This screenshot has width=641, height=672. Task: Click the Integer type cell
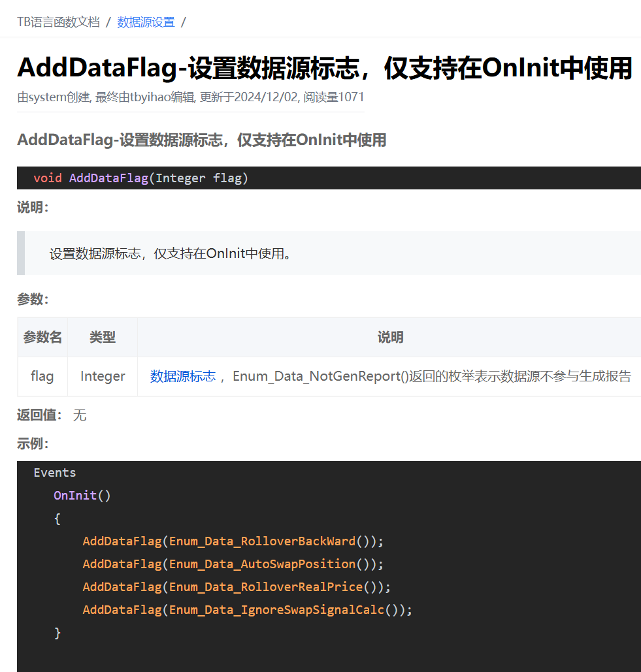pos(103,376)
